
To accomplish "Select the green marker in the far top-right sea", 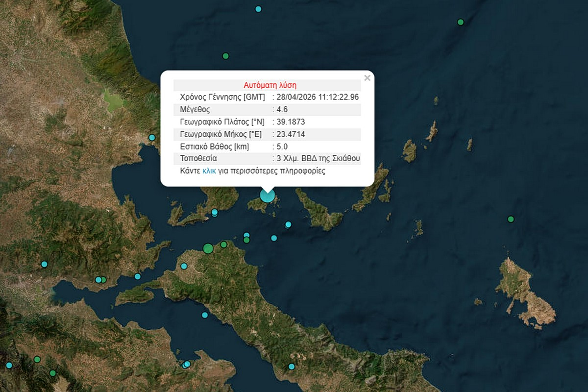I will [x=460, y=22].
